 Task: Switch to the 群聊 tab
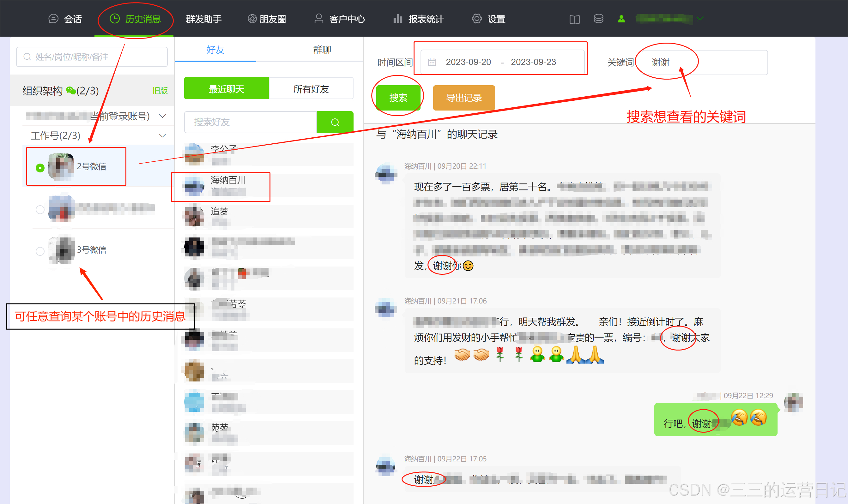pyautogui.click(x=322, y=50)
